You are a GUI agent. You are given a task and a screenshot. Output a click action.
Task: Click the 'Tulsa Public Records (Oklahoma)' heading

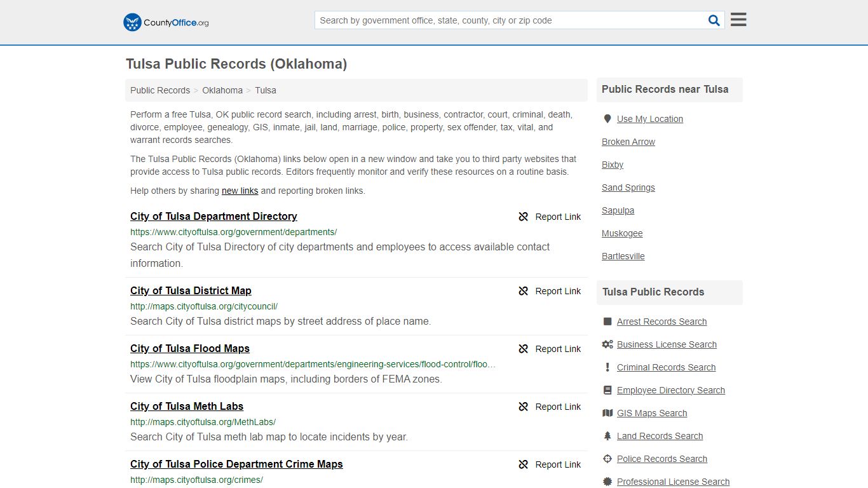point(236,64)
